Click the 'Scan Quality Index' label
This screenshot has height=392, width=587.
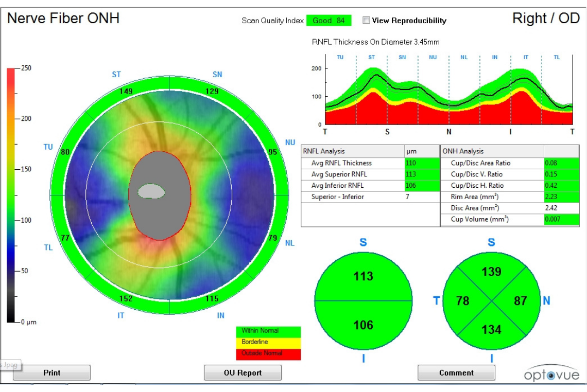272,21
